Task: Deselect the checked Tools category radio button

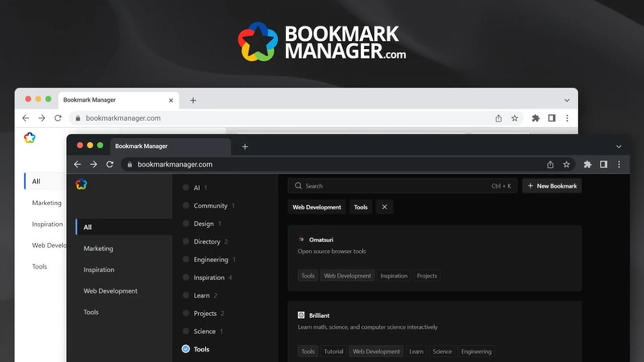Action: coord(186,349)
